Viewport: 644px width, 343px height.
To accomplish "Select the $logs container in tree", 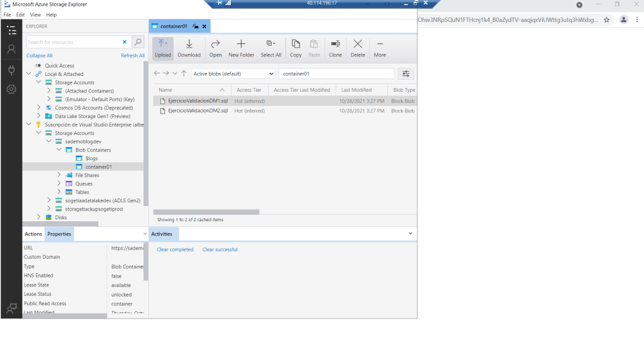I will 92,158.
